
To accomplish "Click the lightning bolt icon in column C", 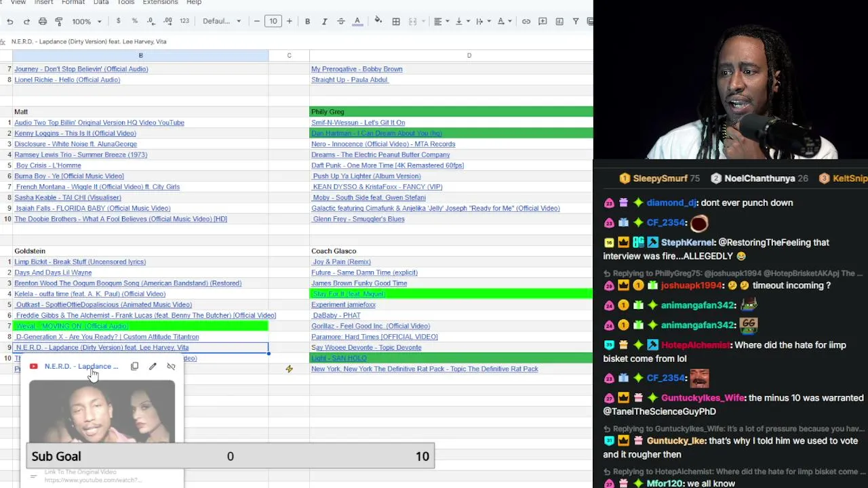I will (289, 369).
